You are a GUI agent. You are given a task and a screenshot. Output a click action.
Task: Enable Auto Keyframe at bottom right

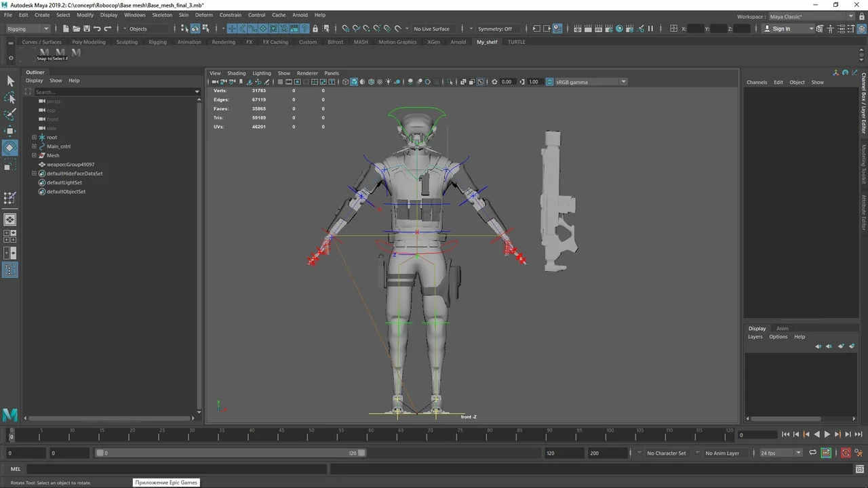pos(845,453)
